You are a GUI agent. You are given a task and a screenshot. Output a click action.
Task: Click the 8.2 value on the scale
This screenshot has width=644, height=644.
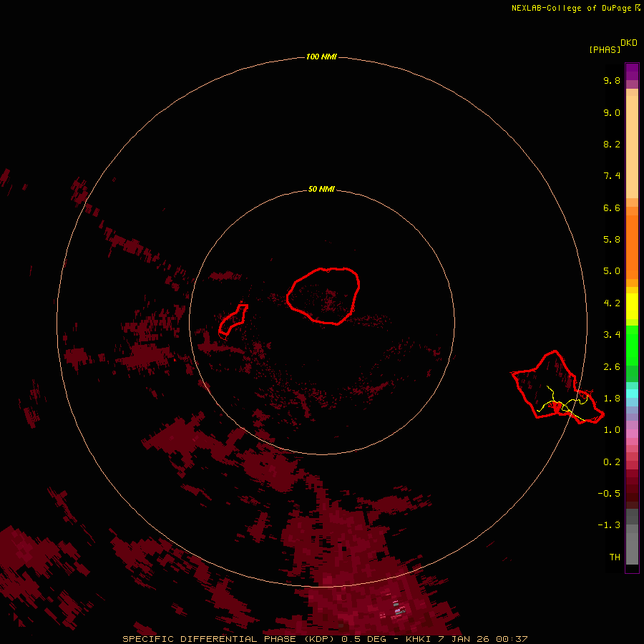pos(612,144)
